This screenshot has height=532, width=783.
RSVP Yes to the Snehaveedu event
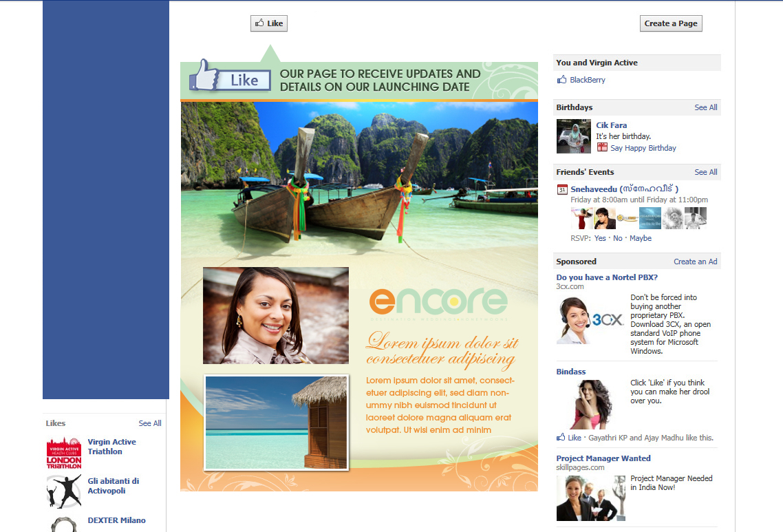[600, 238]
